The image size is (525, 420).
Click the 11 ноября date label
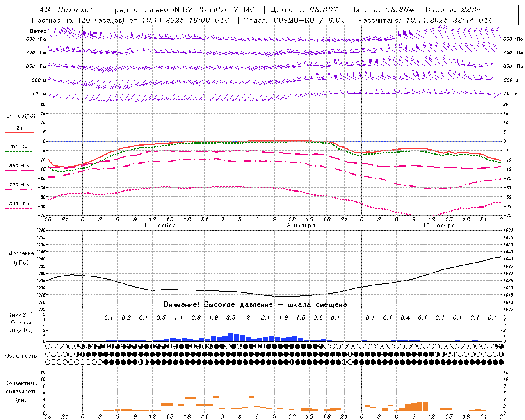(160, 226)
